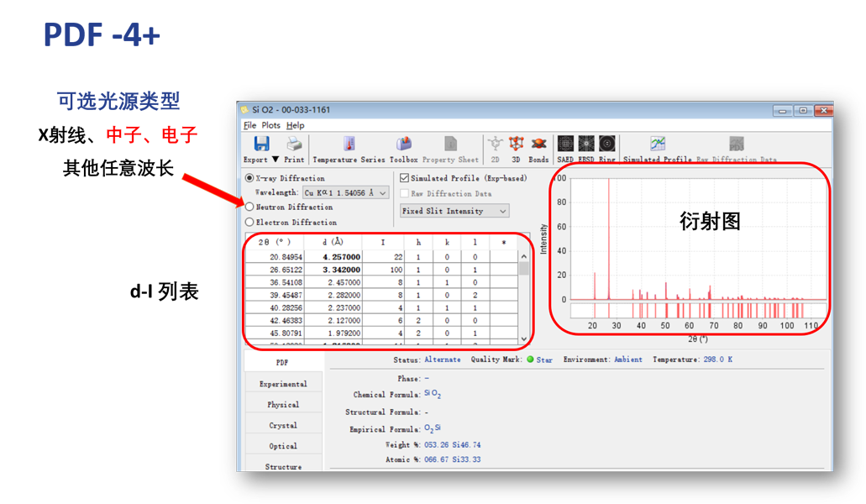Click the k column header
Screen dimensions: 866x504
tap(447, 242)
